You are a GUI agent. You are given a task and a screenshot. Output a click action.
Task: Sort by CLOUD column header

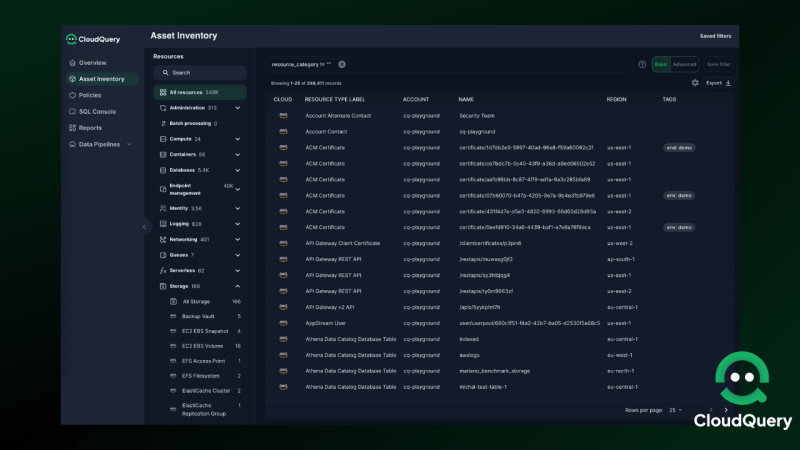point(283,100)
